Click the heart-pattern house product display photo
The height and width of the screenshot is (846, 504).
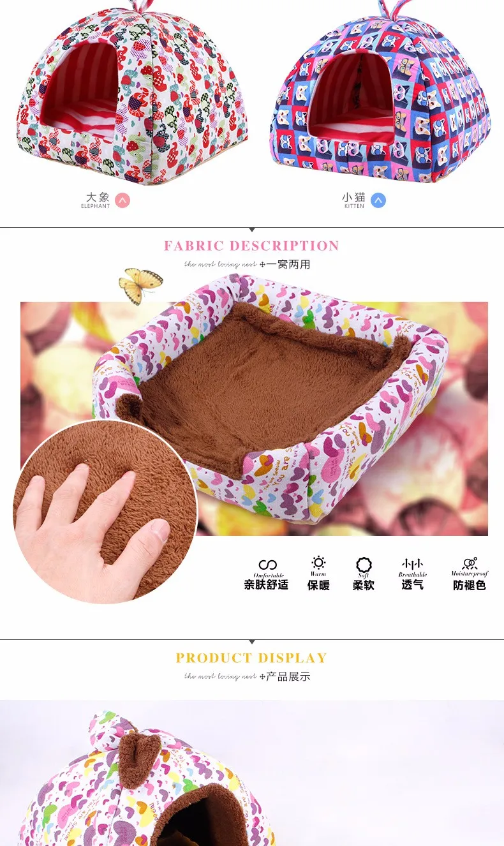252,773
